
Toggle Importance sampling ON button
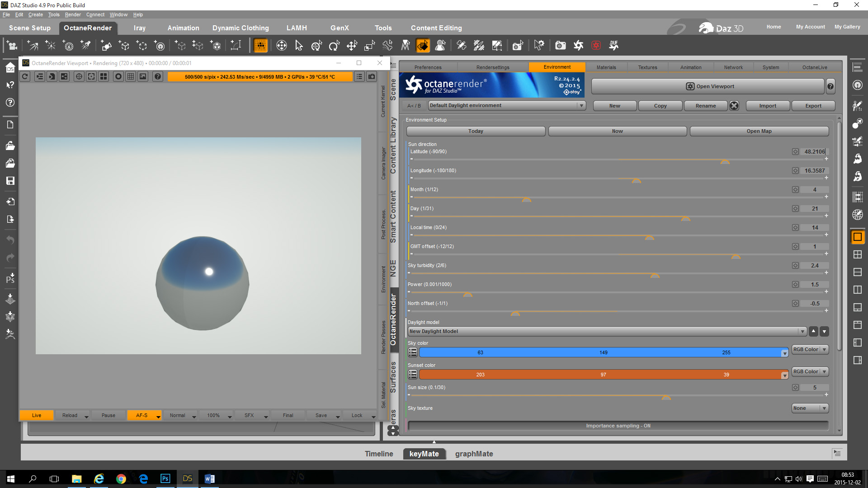pyautogui.click(x=618, y=426)
